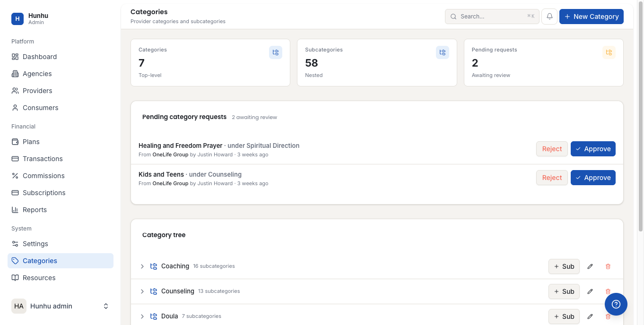The width and height of the screenshot is (644, 325).
Task: Click the Hunhu logo badge
Action: click(x=17, y=19)
